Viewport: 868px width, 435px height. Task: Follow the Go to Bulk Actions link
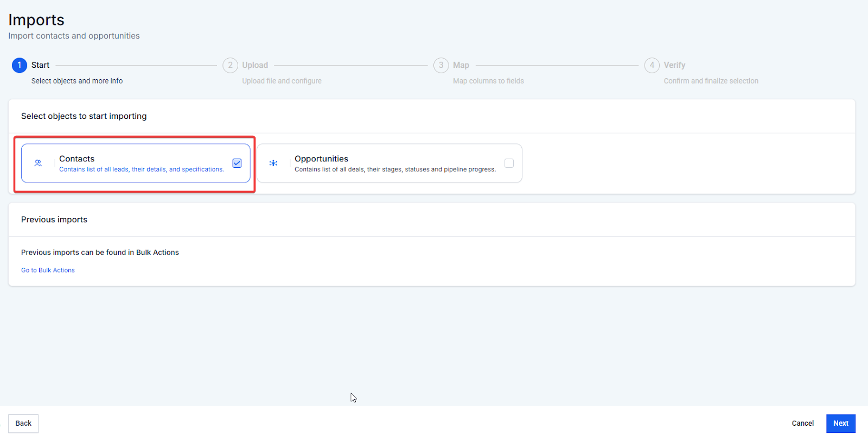48,270
